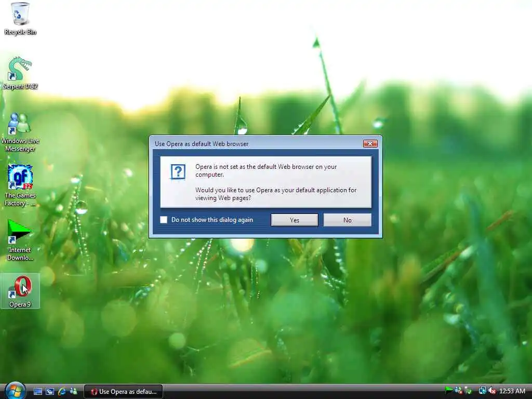Viewport: 532px width, 399px height.
Task: Select the Recycle Bin desktop icon
Action: [x=20, y=19]
